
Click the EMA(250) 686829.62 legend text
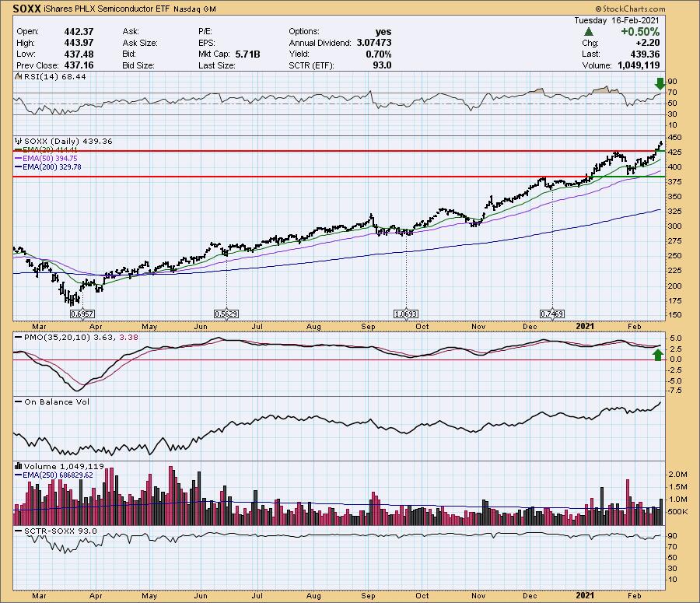point(58,475)
